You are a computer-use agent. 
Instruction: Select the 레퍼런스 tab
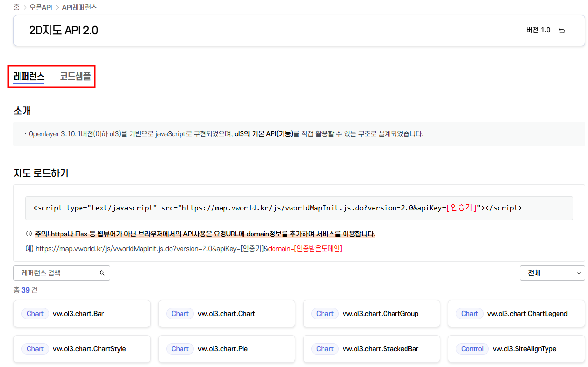pyautogui.click(x=29, y=76)
